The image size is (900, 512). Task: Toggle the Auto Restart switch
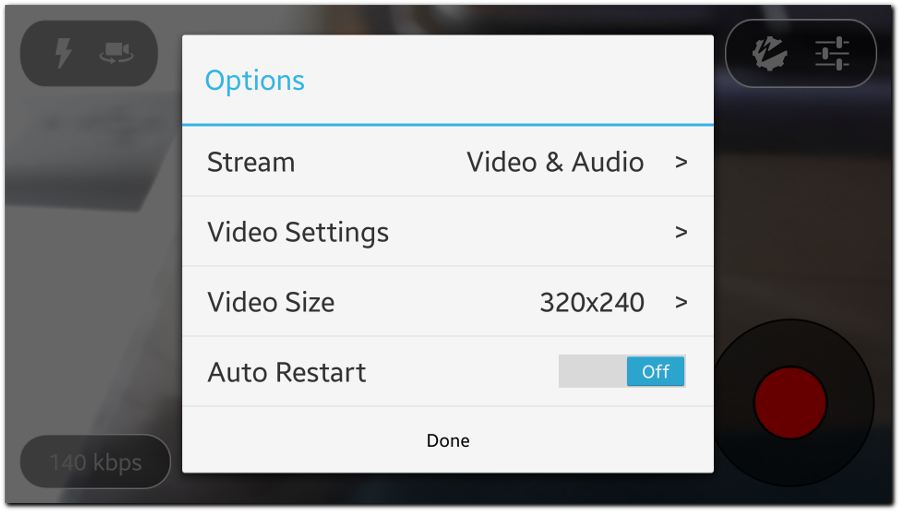622,371
